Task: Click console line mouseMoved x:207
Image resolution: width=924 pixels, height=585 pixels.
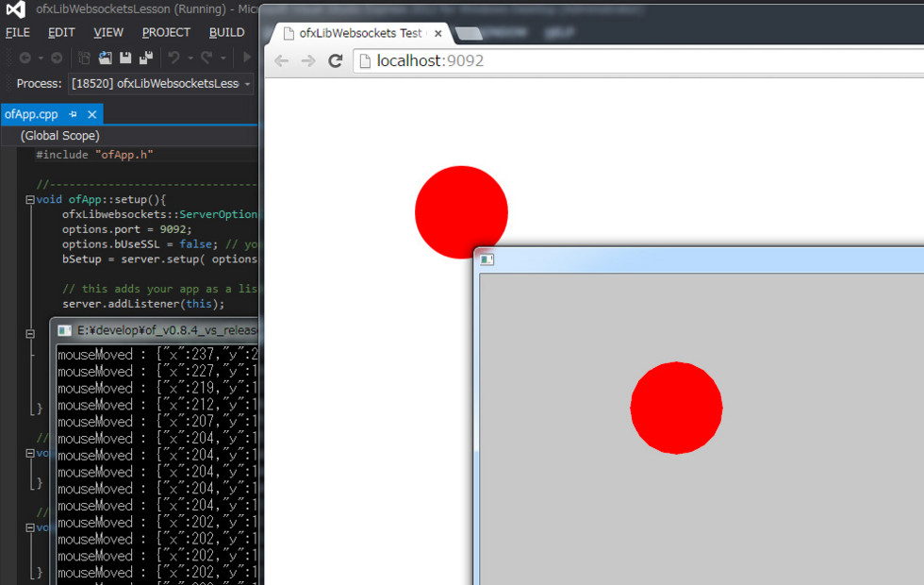Action: (157, 422)
